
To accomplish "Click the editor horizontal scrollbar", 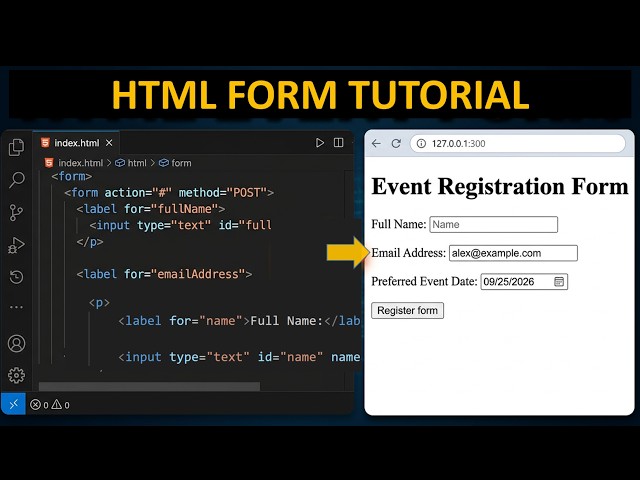I will point(149,386).
